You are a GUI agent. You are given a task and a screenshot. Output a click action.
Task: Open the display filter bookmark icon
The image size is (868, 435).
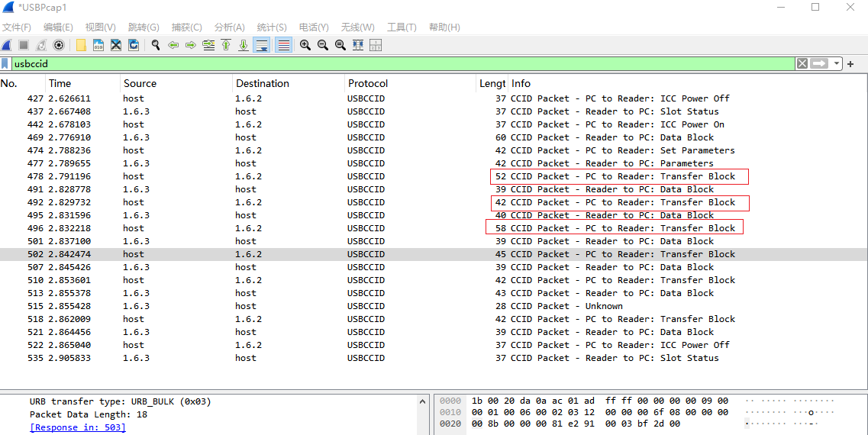(x=5, y=63)
